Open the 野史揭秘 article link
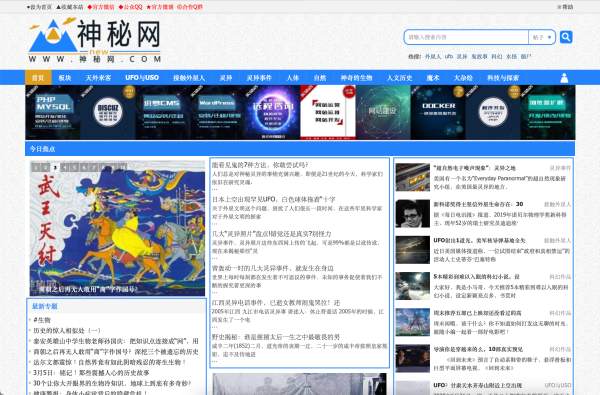Viewport: 600px width, 395px height. pos(276,337)
